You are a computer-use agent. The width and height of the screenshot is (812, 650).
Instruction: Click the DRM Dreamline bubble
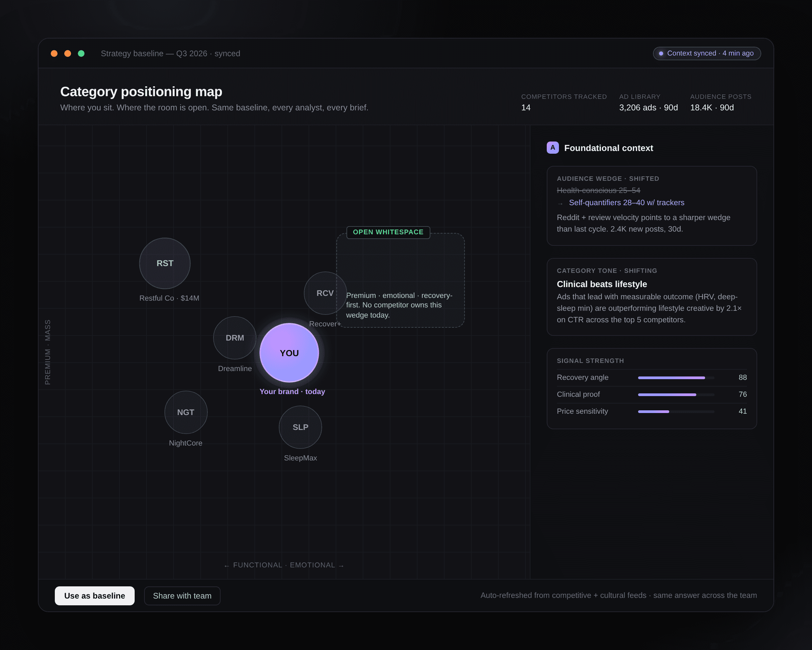pyautogui.click(x=234, y=338)
